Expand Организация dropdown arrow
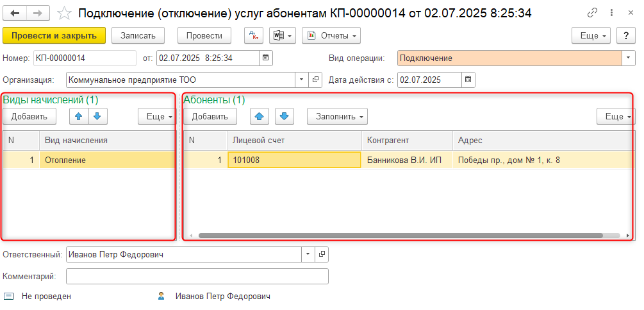Viewport: 644px width, 310px height. 302,80
